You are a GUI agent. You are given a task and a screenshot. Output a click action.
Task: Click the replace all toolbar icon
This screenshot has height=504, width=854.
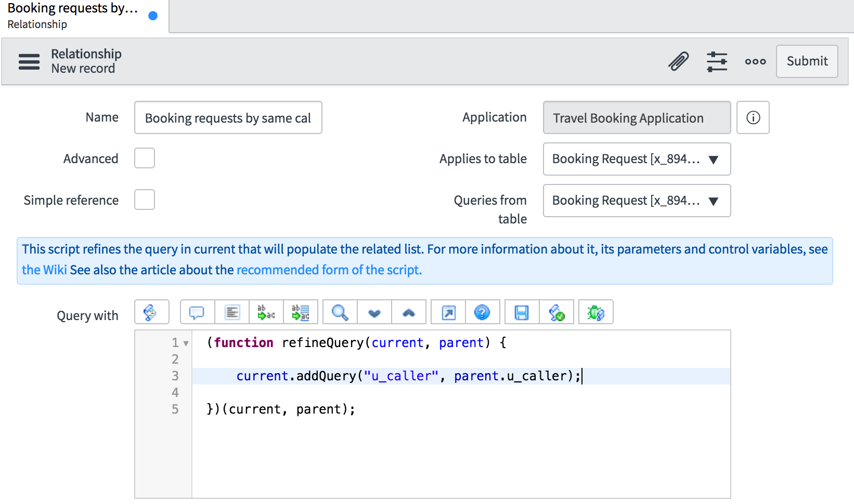coord(301,312)
